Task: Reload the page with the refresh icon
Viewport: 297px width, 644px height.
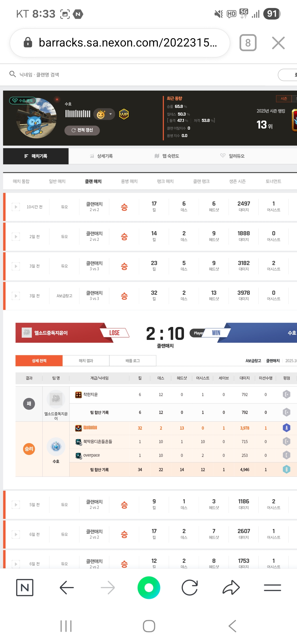Action: pos(190,588)
